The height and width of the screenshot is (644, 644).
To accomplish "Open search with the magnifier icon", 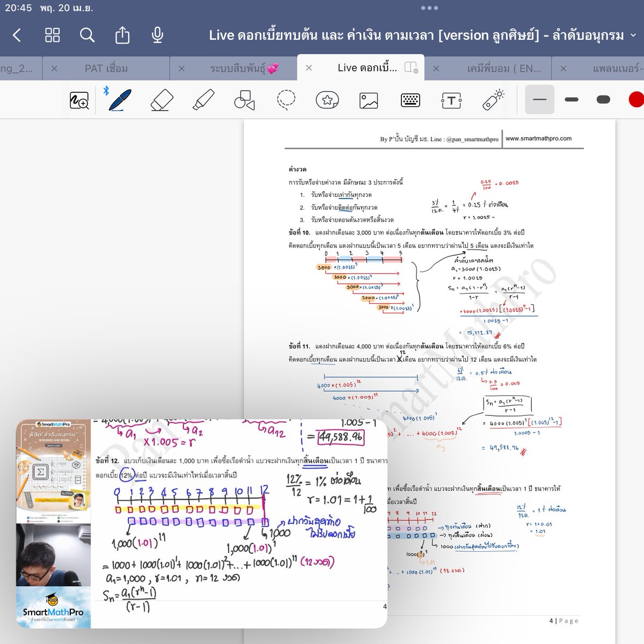I will click(x=87, y=35).
